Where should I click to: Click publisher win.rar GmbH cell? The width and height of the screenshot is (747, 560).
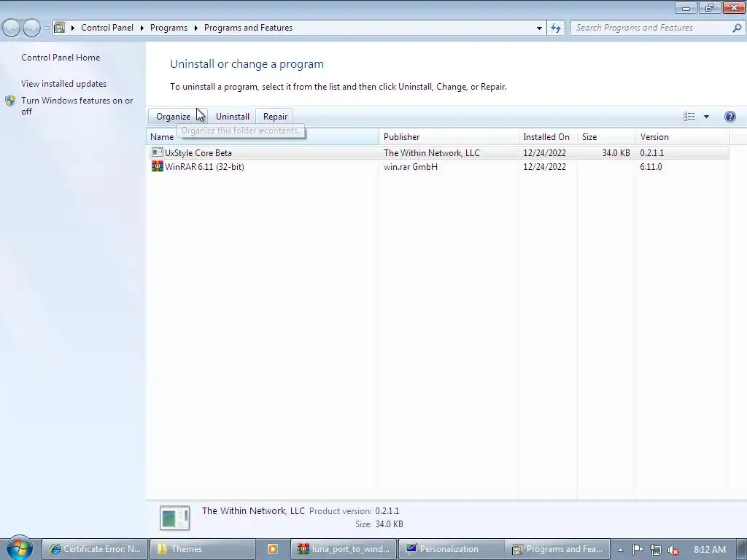coord(411,167)
